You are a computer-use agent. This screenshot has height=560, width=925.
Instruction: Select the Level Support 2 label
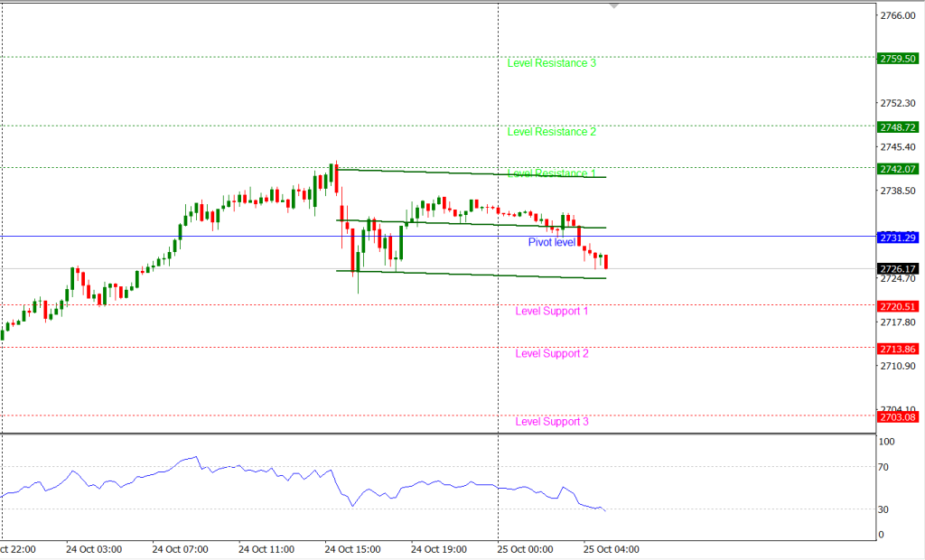point(551,353)
